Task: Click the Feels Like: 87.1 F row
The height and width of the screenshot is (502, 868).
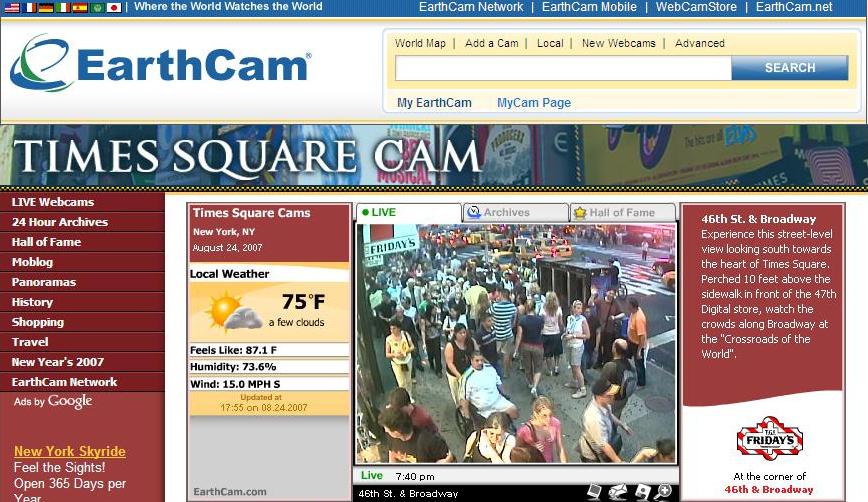Action: click(x=269, y=350)
